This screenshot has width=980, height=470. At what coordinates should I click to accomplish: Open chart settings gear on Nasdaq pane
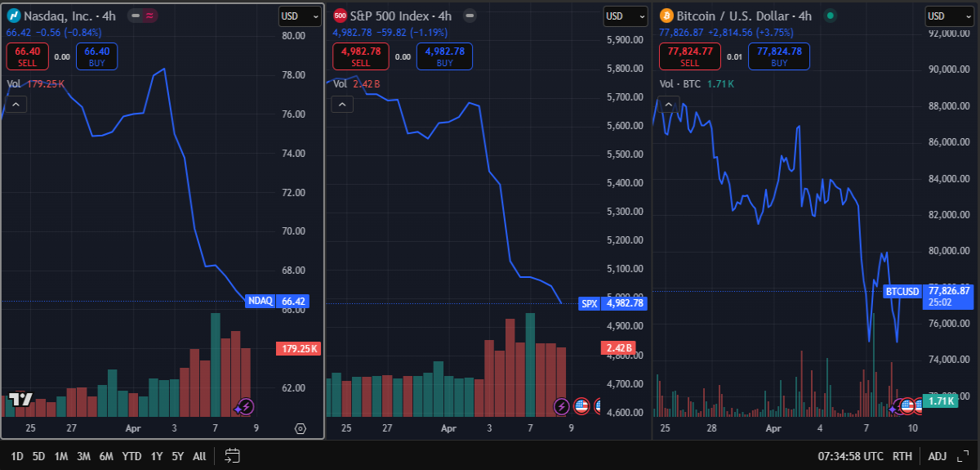pyautogui.click(x=300, y=428)
